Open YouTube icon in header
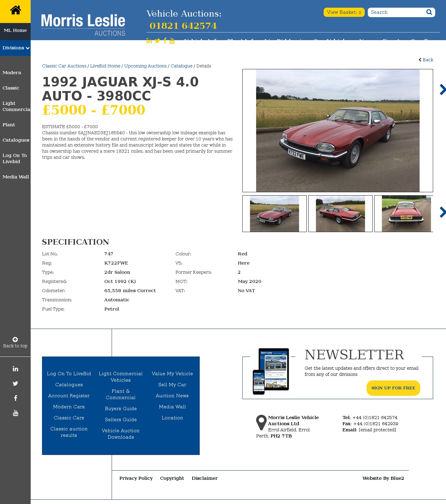The height and width of the screenshot is (504, 446). (x=172, y=41)
